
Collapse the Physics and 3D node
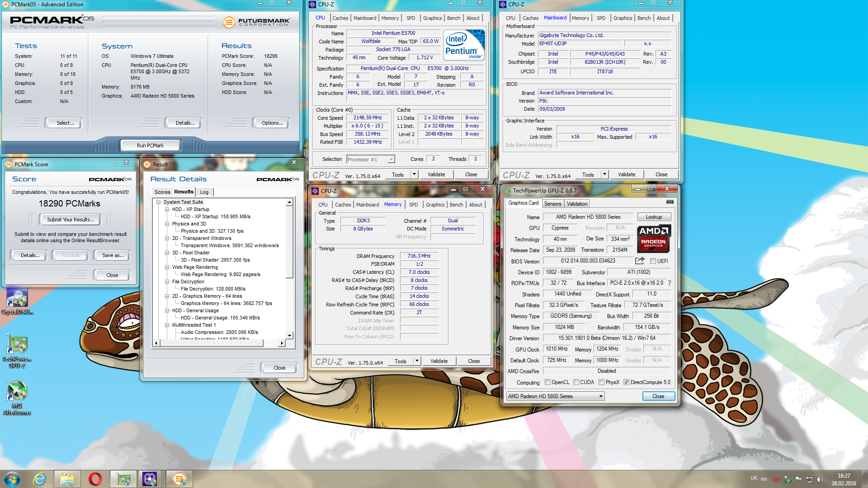point(167,224)
